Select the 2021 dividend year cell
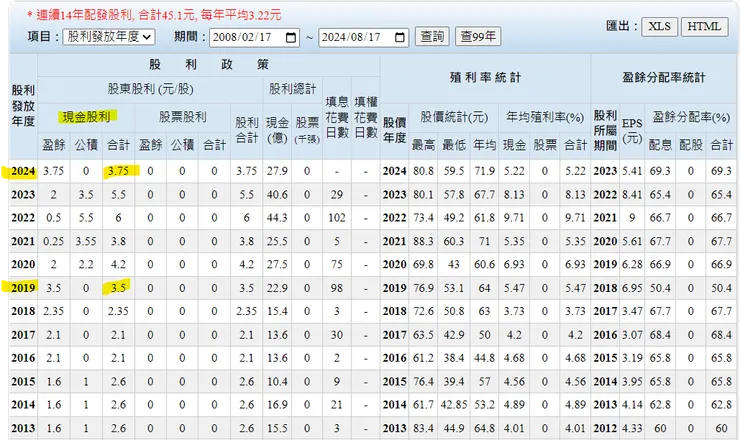 pyautogui.click(x=23, y=241)
